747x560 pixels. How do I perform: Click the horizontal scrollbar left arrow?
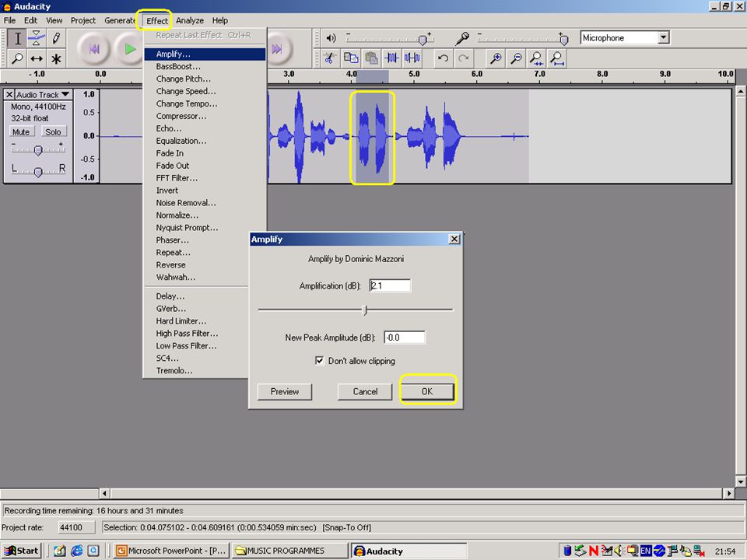coord(105,493)
